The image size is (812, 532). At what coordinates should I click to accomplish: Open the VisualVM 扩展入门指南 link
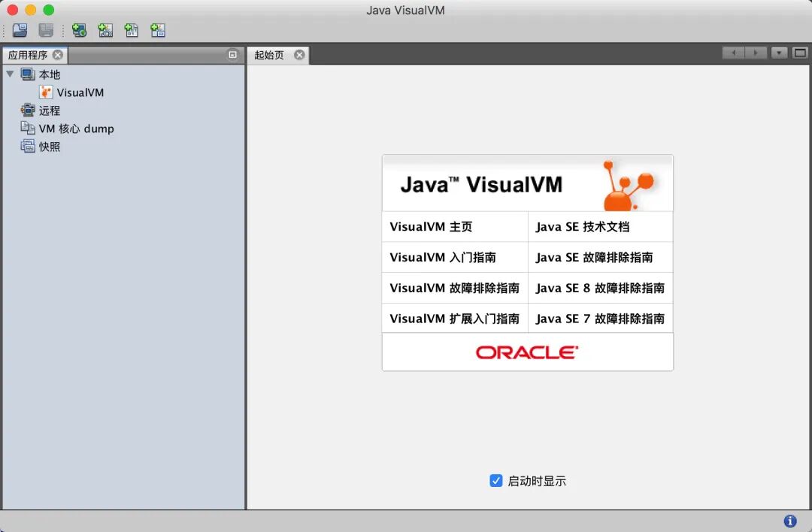[454, 319]
